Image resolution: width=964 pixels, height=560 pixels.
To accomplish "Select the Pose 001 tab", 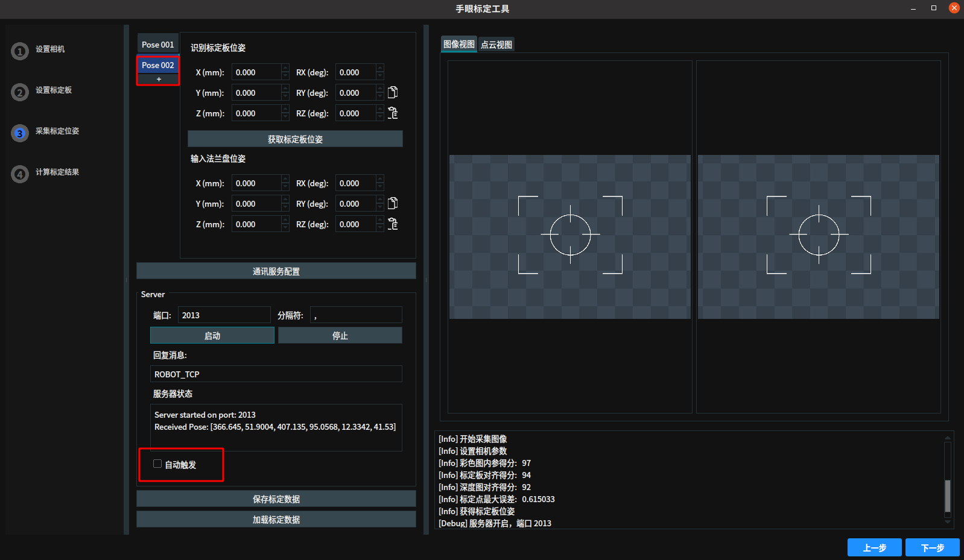I will tap(158, 45).
